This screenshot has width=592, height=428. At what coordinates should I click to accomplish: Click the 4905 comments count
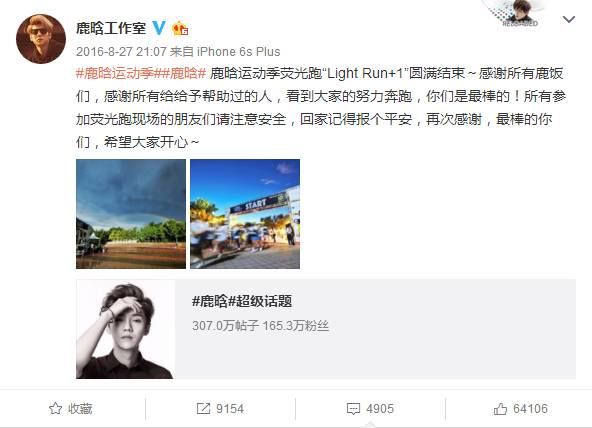[380, 409]
